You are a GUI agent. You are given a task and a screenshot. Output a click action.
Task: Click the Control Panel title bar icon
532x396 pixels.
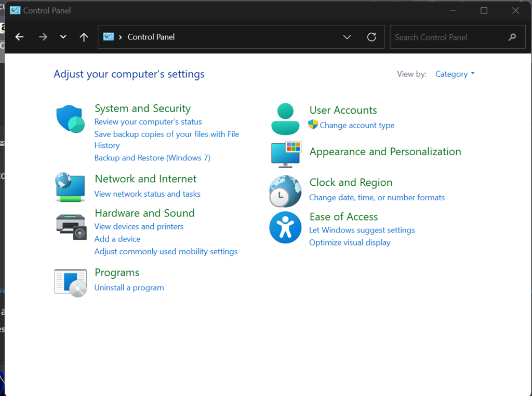click(15, 10)
